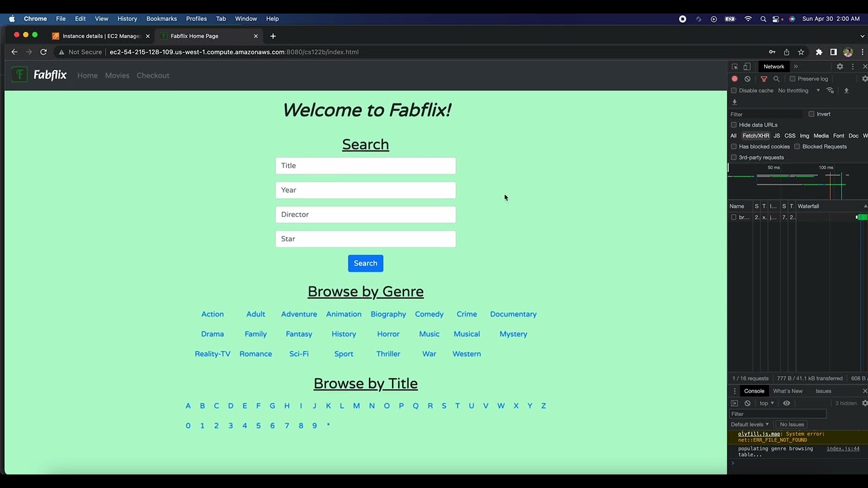
Task: Clear the console with the clear icon
Action: tap(747, 403)
